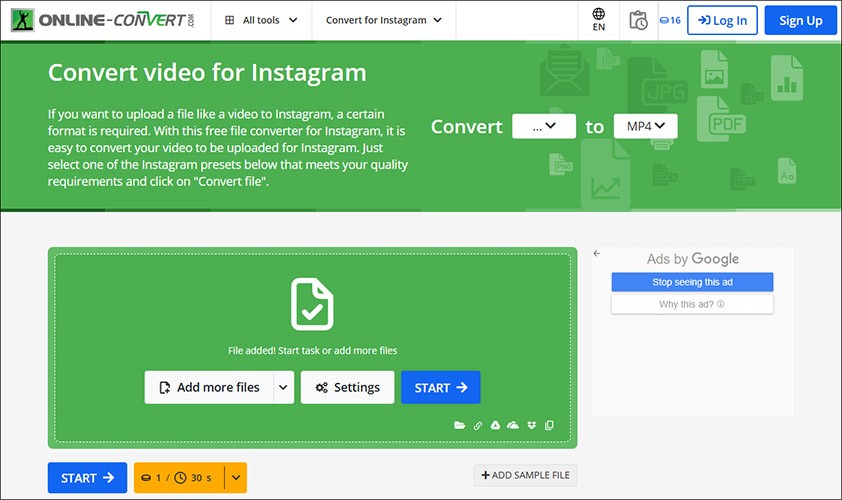
Task: Click the 'Convert video for Instagram' heading
Action: (x=207, y=73)
